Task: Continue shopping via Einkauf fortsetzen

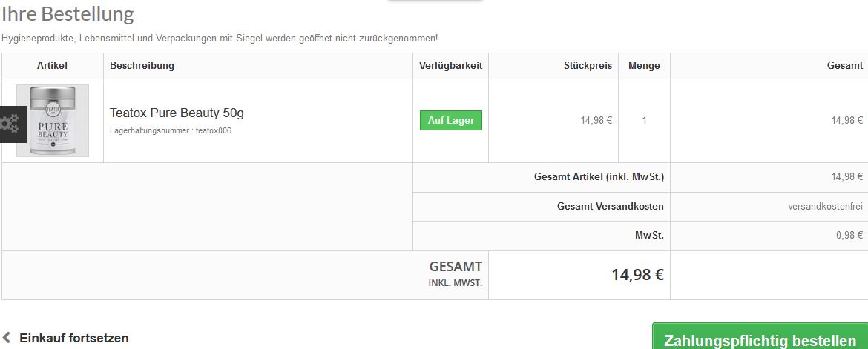Action: pyautogui.click(x=73, y=338)
